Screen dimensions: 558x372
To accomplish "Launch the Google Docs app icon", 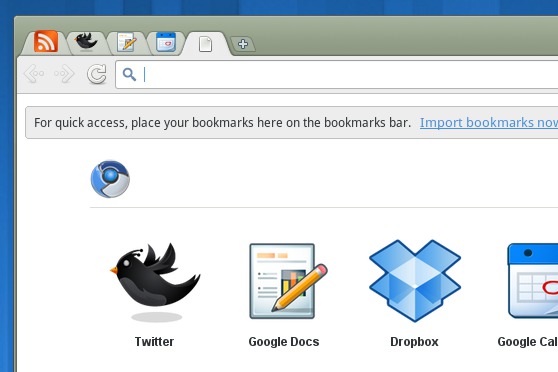I will [288, 281].
